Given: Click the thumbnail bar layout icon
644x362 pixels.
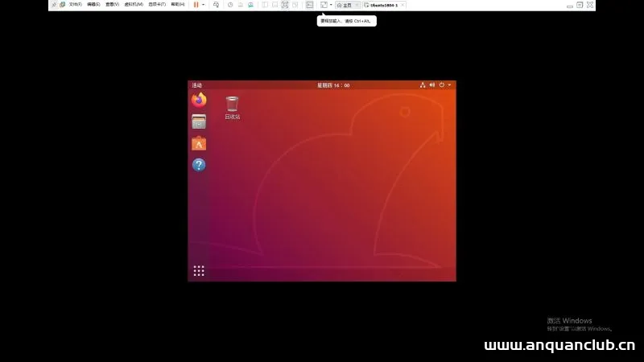Looking at the screenshot, I should coord(275,5).
